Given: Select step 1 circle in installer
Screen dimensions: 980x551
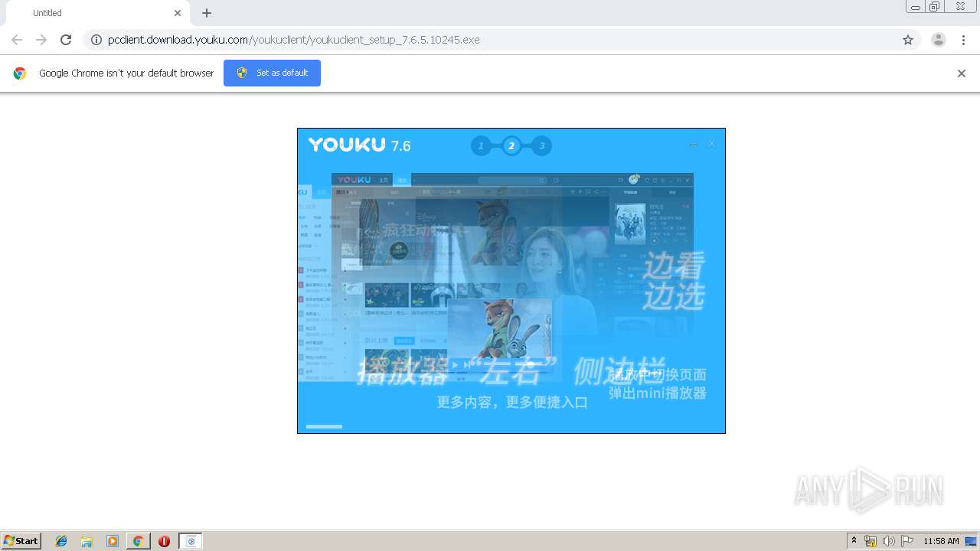Looking at the screenshot, I should (481, 145).
